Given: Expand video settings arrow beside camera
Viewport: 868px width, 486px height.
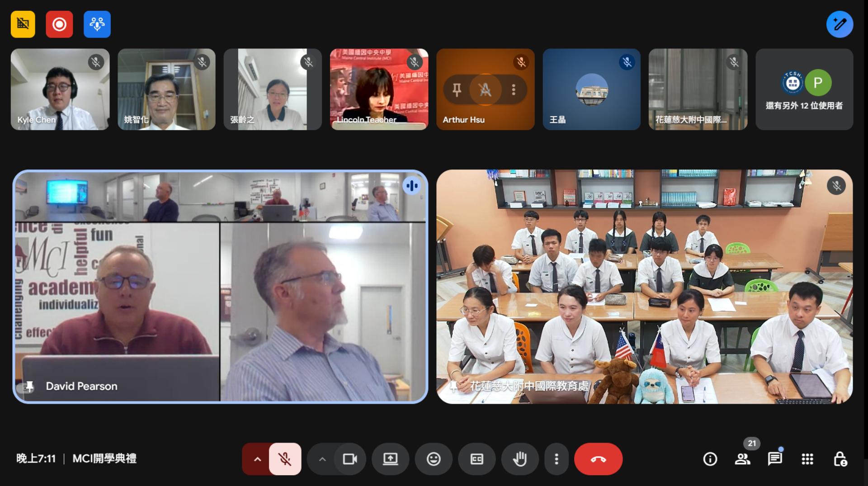Looking at the screenshot, I should (322, 459).
